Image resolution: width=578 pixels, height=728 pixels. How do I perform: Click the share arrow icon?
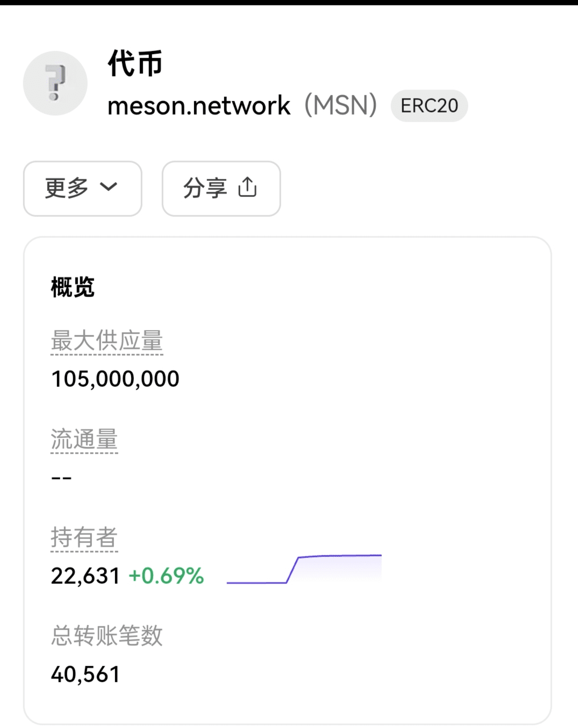coord(247,187)
